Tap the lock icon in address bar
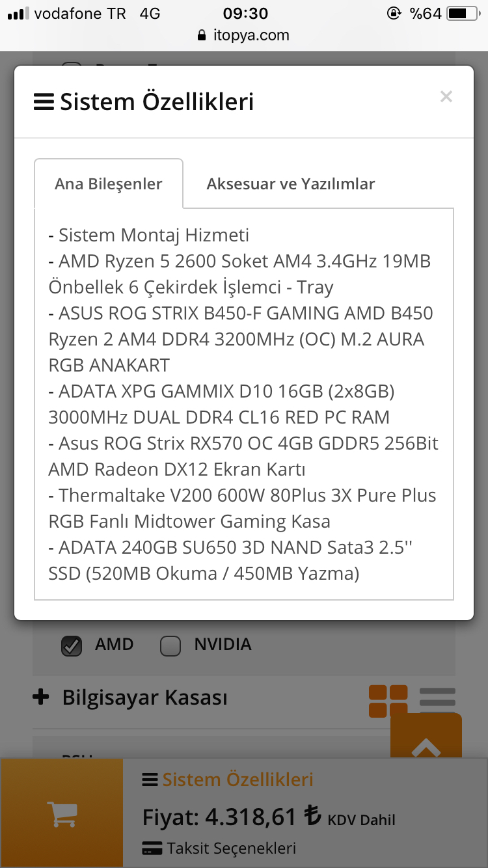Screen dimensions: 488x868 pyautogui.click(x=202, y=36)
